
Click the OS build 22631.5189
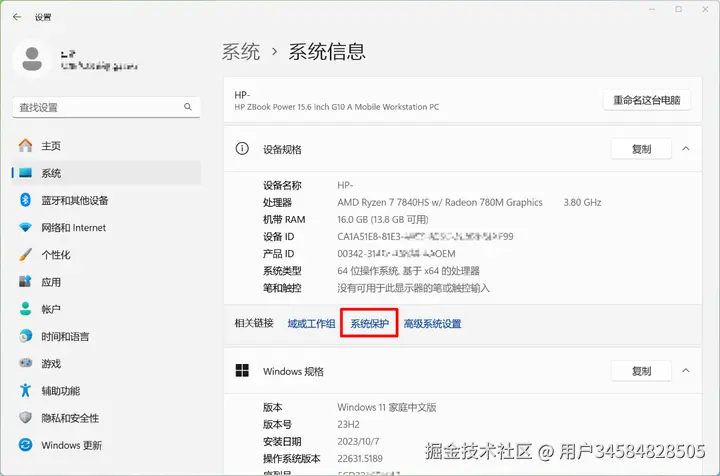point(360,458)
